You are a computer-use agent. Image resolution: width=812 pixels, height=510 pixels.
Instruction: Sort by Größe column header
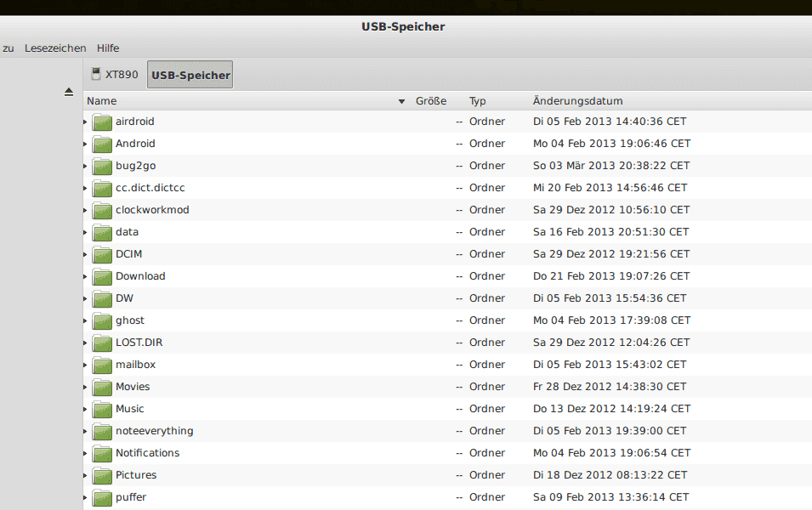coord(431,101)
